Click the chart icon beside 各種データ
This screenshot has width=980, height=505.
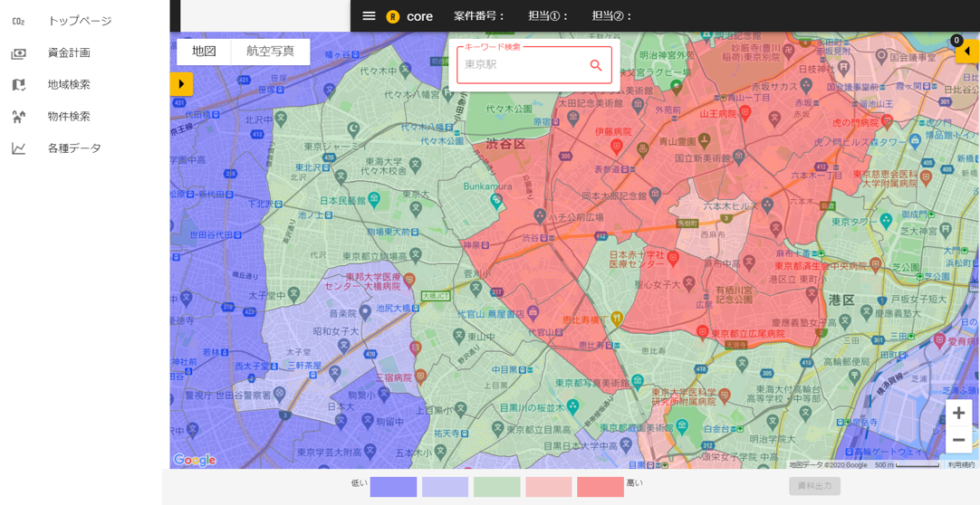click(x=19, y=148)
